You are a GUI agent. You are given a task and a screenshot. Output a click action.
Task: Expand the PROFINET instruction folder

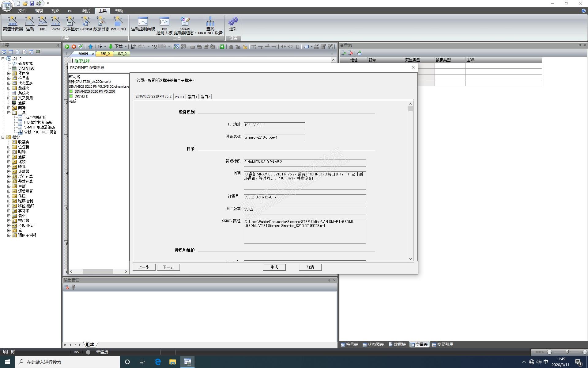9,225
